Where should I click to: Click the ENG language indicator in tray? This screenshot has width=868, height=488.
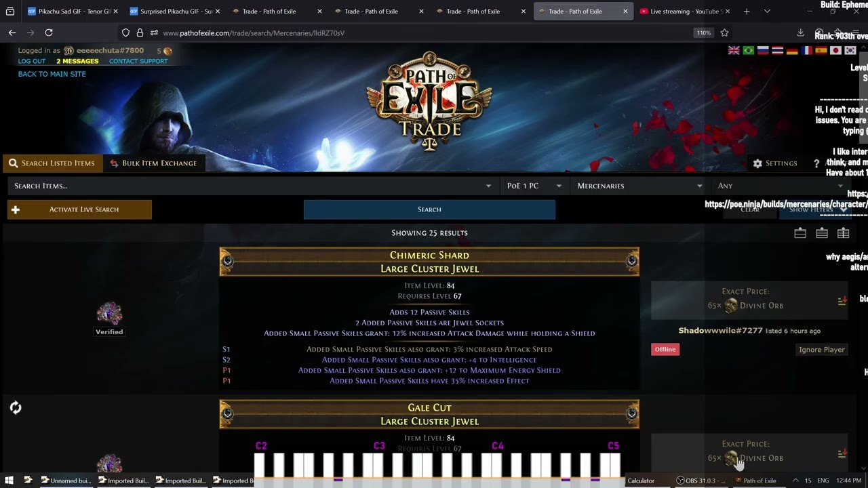coord(823,481)
